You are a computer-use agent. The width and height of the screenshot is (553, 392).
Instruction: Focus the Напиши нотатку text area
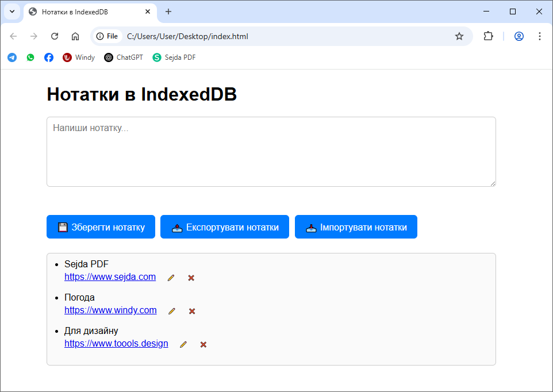pyautogui.click(x=271, y=152)
